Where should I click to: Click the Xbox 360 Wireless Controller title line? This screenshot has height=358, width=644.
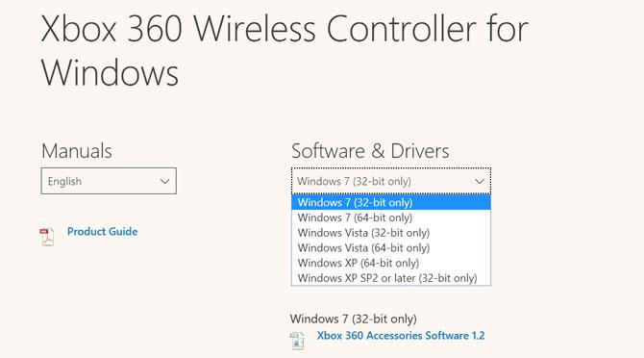(x=285, y=28)
